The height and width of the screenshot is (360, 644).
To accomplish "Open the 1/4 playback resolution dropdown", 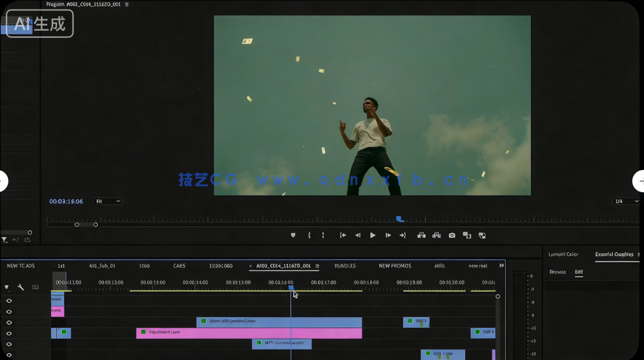I will click(626, 201).
